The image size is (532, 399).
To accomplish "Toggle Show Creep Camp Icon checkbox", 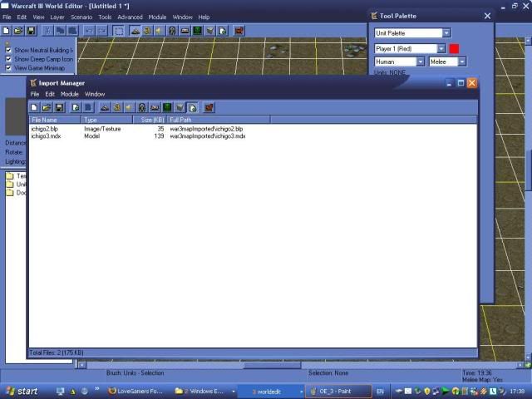I will tap(8, 59).
